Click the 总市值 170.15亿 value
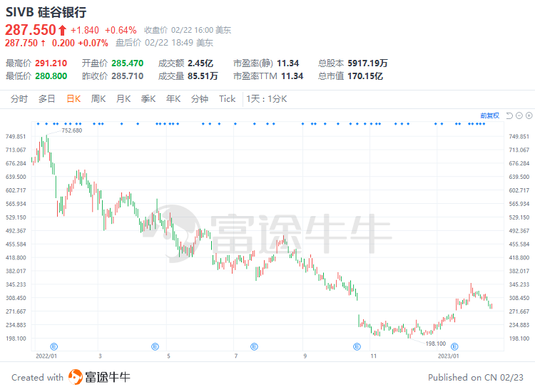The image size is (535, 392). tap(365, 76)
